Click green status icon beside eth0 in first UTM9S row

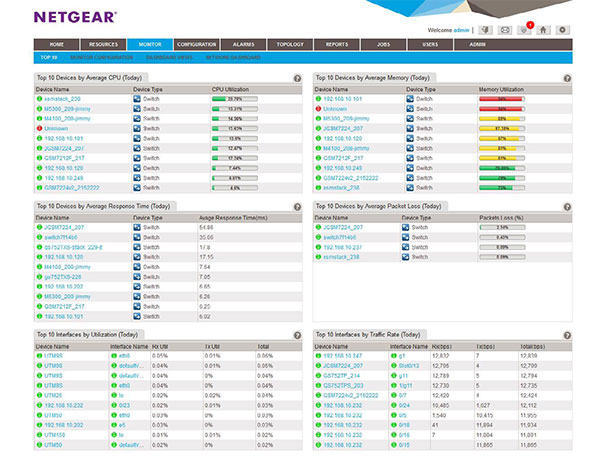point(114,356)
